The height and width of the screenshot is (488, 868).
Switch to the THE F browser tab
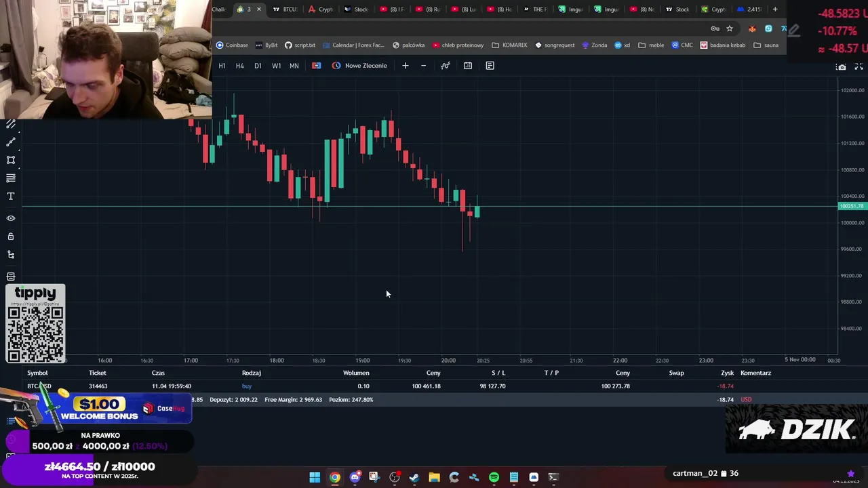(x=534, y=9)
